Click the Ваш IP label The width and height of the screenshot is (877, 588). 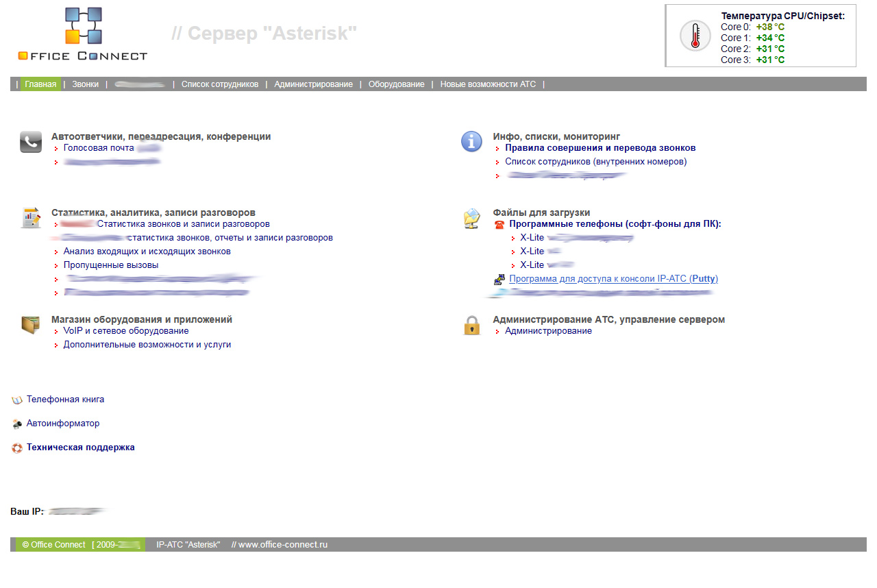[x=27, y=512]
